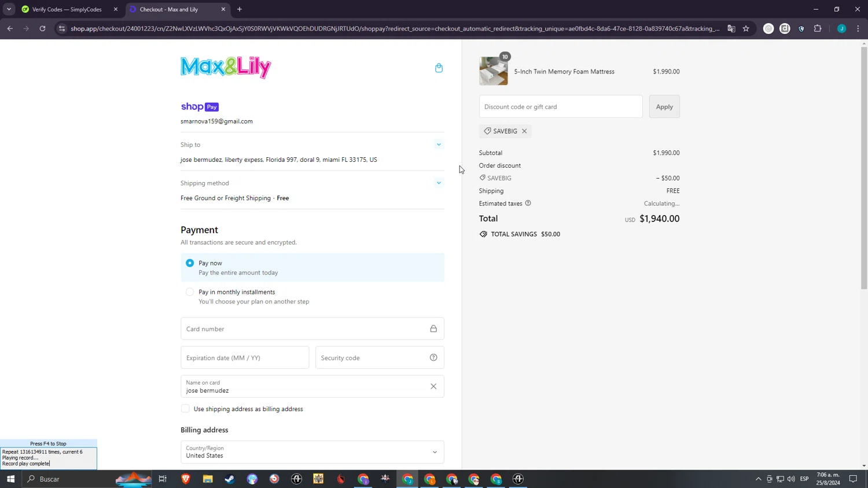
Task: Click Press F4 to Stop recorder label
Action: (x=48, y=443)
